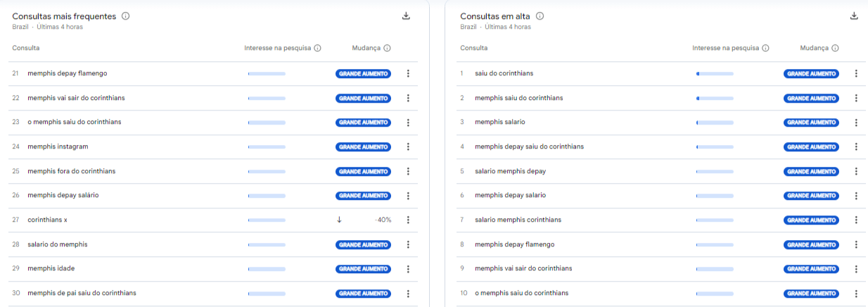Screen dimensions: 868x307
Task: Click Grande Aumento badge for memphis salario row 3
Action: [811, 123]
